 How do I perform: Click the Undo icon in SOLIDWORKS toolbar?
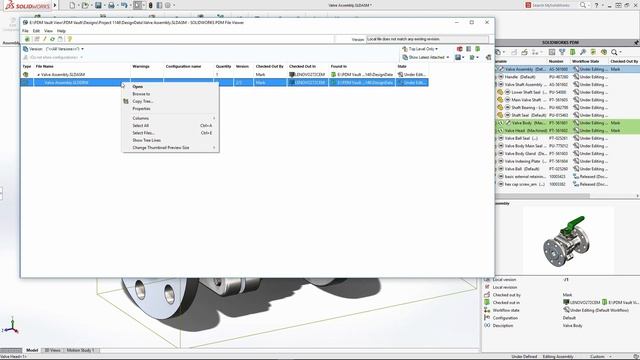[124, 5]
